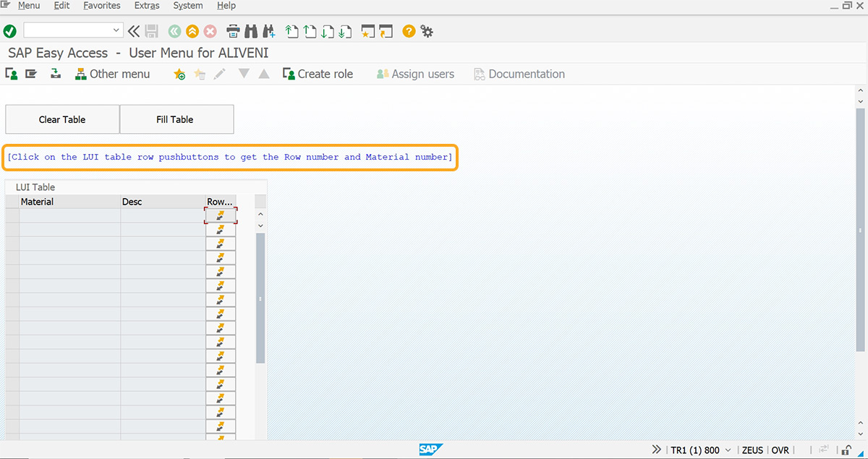Viewport: 868px width, 459px height.
Task: Click the Assign users button
Action: click(415, 74)
